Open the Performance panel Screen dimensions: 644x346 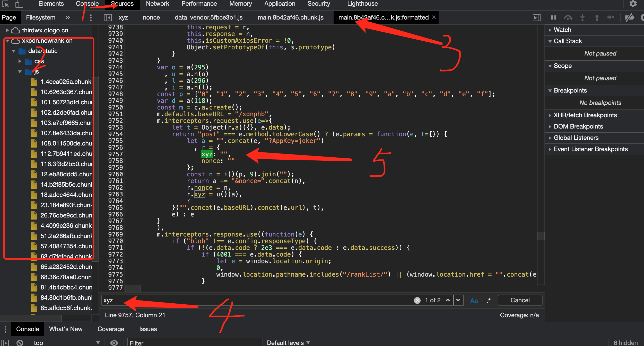pyautogui.click(x=199, y=4)
